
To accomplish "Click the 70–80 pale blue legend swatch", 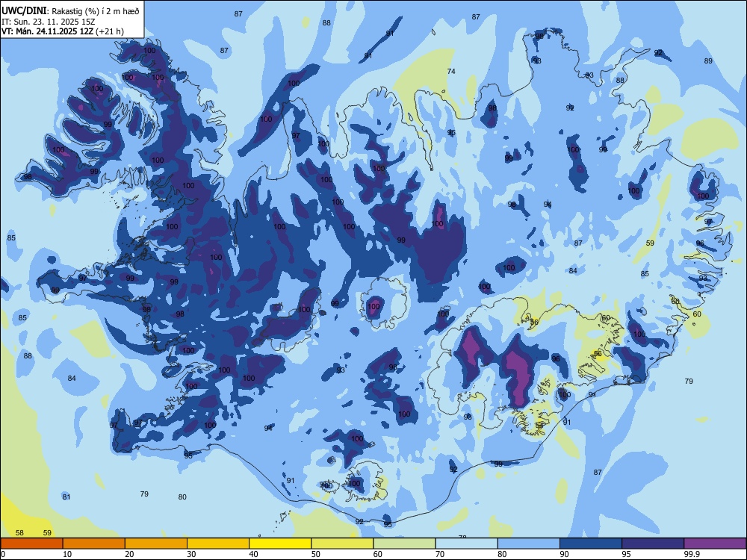I will click(466, 544).
